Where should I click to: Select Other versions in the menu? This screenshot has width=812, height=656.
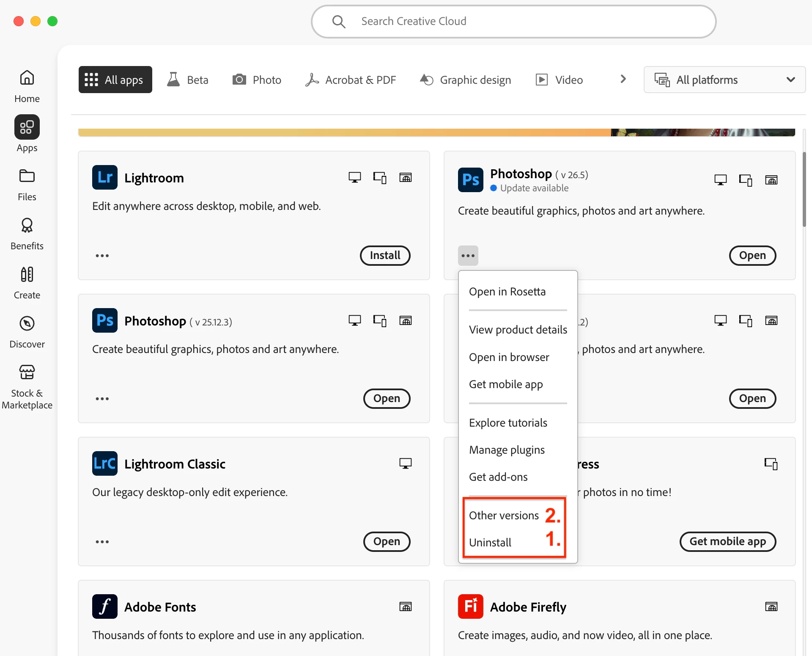pyautogui.click(x=503, y=515)
